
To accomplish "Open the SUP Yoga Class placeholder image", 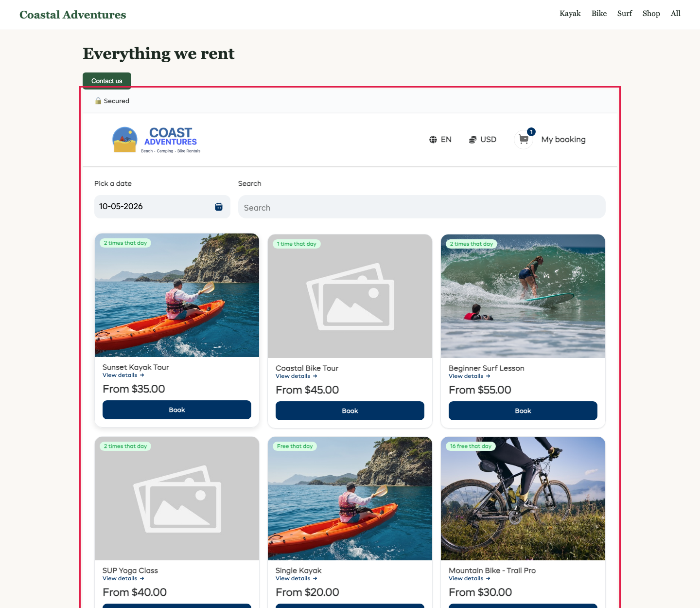I will (x=177, y=499).
